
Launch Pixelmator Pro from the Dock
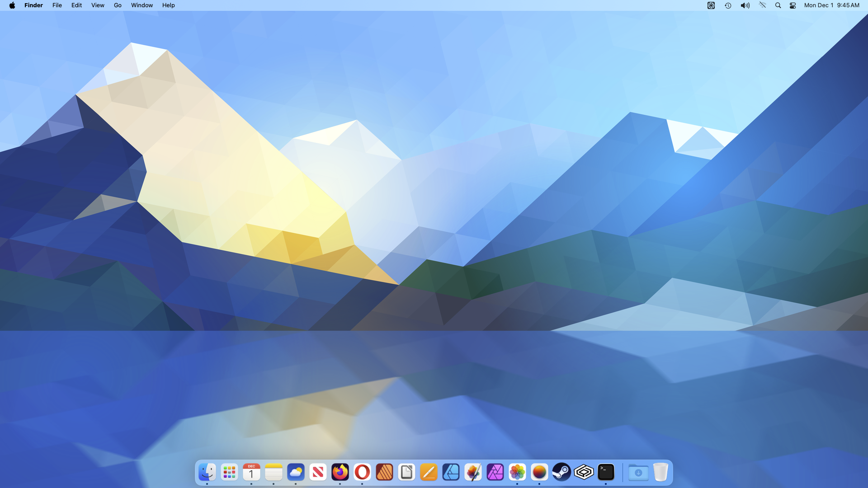pyautogui.click(x=473, y=473)
